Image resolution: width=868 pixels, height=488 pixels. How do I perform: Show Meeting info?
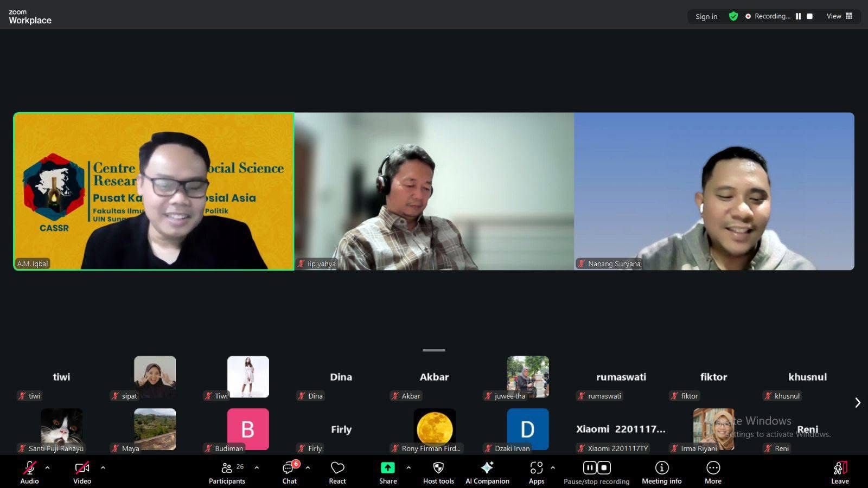(661, 472)
